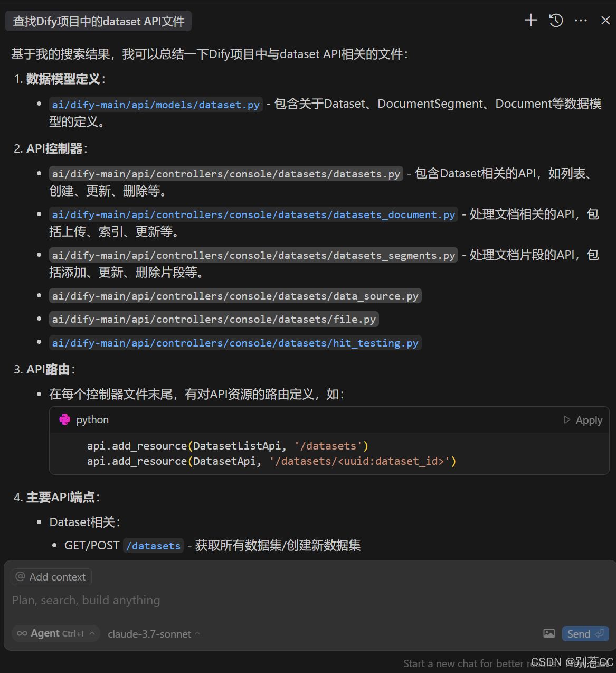Apply the python code block

click(583, 420)
